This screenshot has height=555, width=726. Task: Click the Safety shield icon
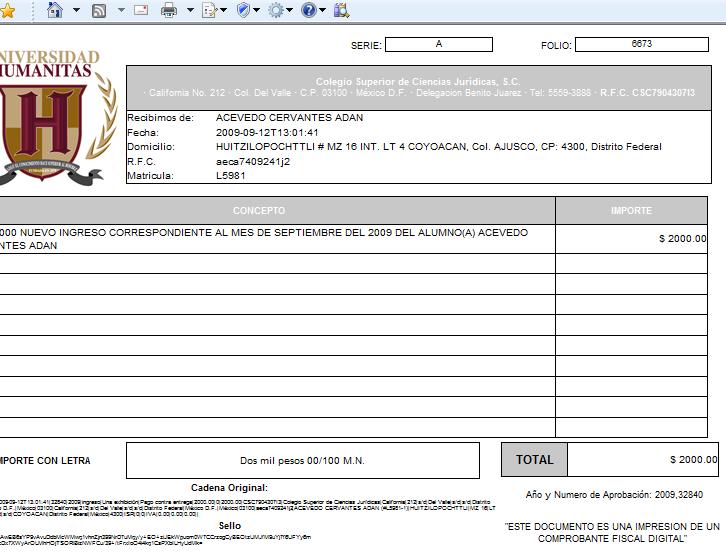(243, 10)
